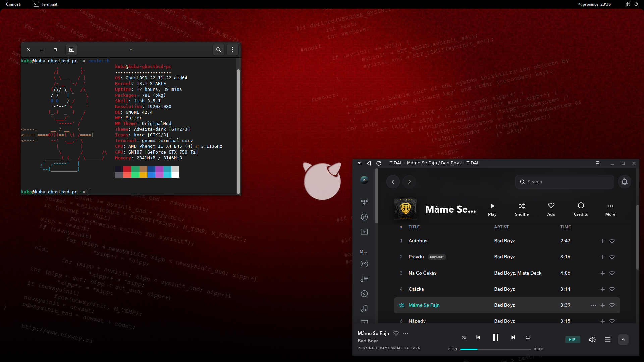Open the Mixes radio icon in sidebar

tap(364, 264)
